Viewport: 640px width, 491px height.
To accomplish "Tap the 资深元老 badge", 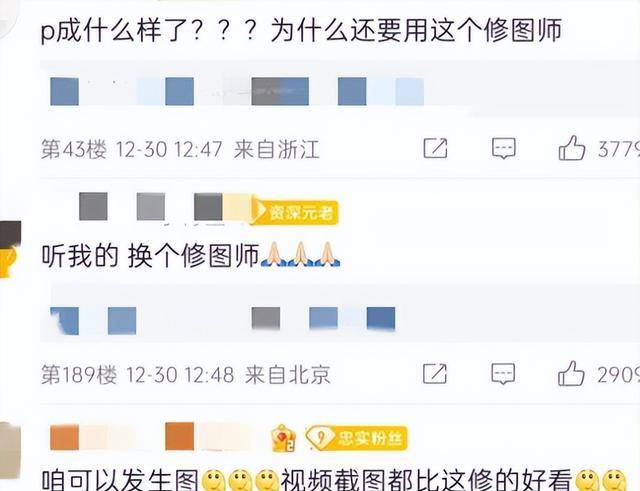I will [295, 211].
